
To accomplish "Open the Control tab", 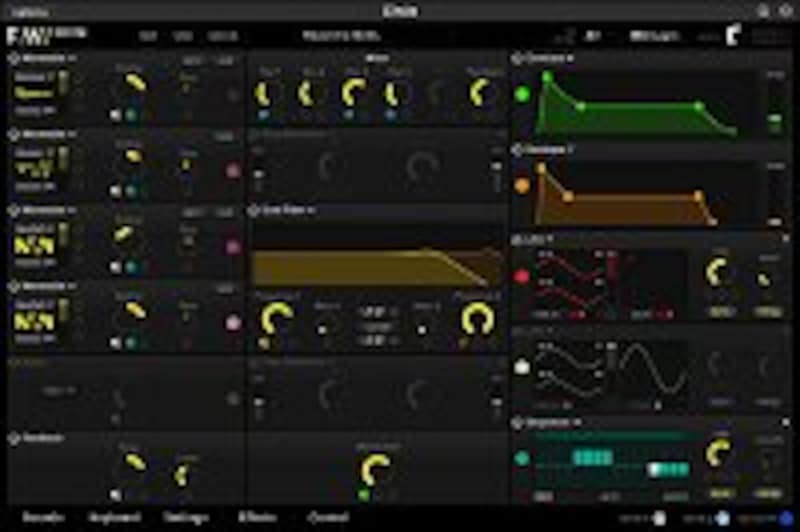I will pyautogui.click(x=328, y=517).
